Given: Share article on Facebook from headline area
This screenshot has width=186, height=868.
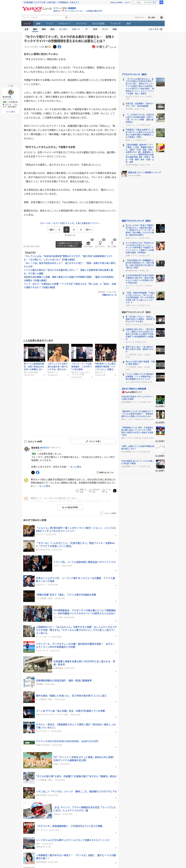Looking at the screenshot, I should [59, 47].
